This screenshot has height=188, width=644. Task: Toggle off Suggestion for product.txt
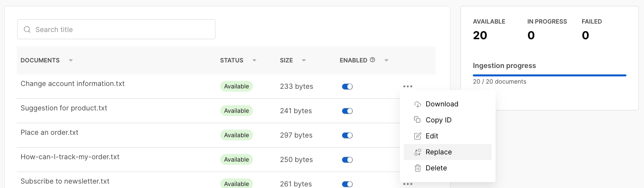point(347,111)
